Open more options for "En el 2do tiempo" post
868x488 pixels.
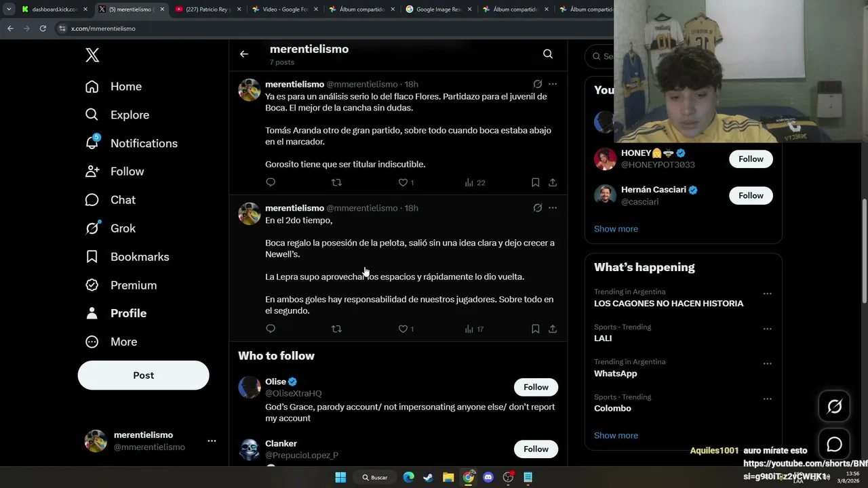pyautogui.click(x=553, y=208)
